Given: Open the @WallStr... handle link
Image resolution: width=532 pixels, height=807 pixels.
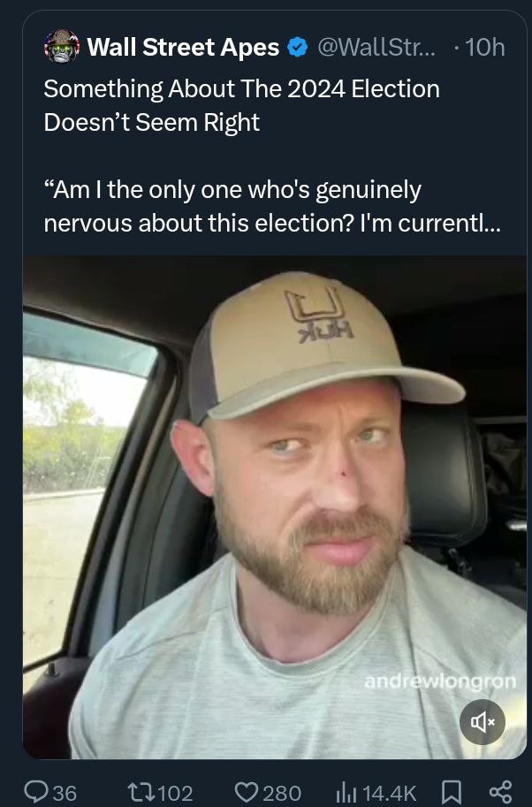Looking at the screenshot, I should [x=376, y=48].
